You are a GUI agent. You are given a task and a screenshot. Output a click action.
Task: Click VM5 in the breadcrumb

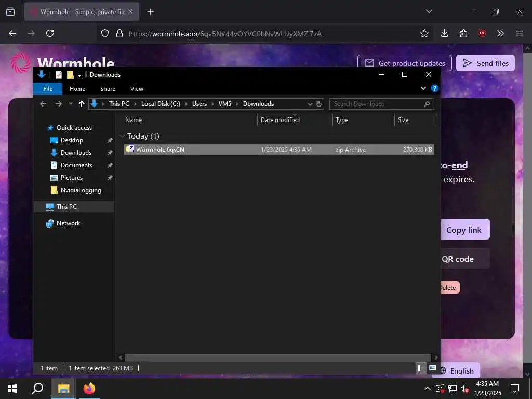[224, 104]
